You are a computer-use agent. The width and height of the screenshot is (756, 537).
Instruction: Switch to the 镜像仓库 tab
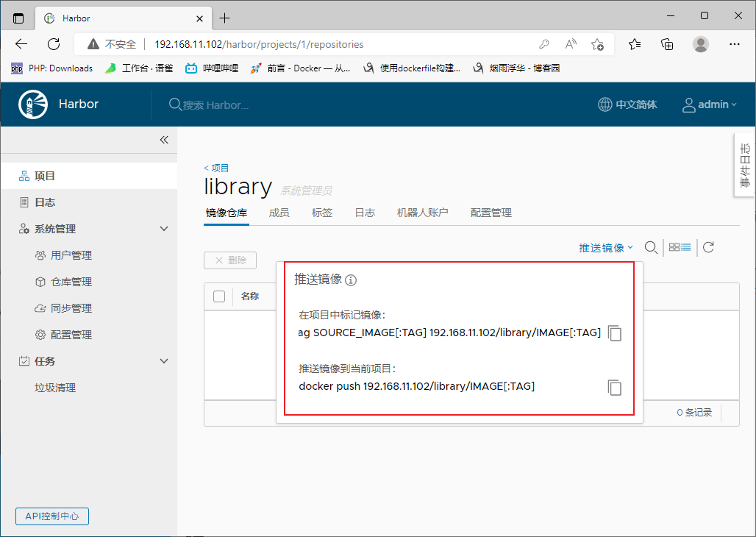[x=226, y=213]
